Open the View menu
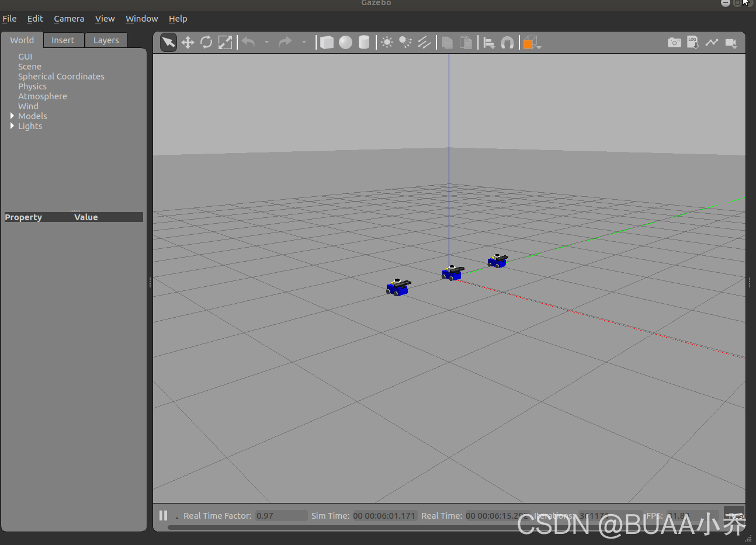 [x=105, y=19]
